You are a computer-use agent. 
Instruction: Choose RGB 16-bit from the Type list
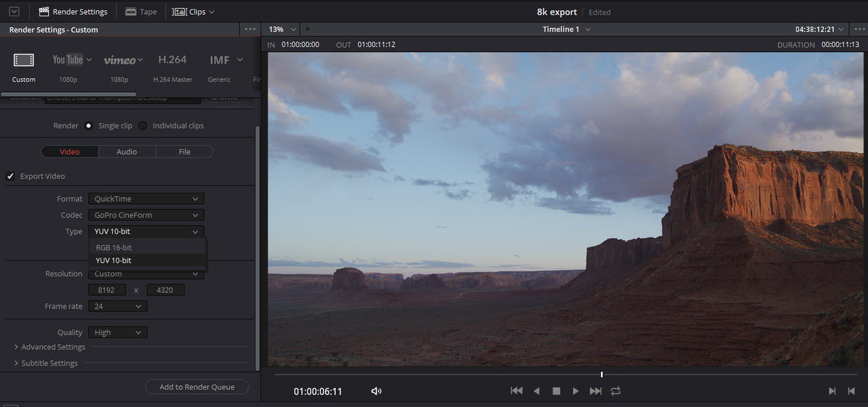point(148,248)
